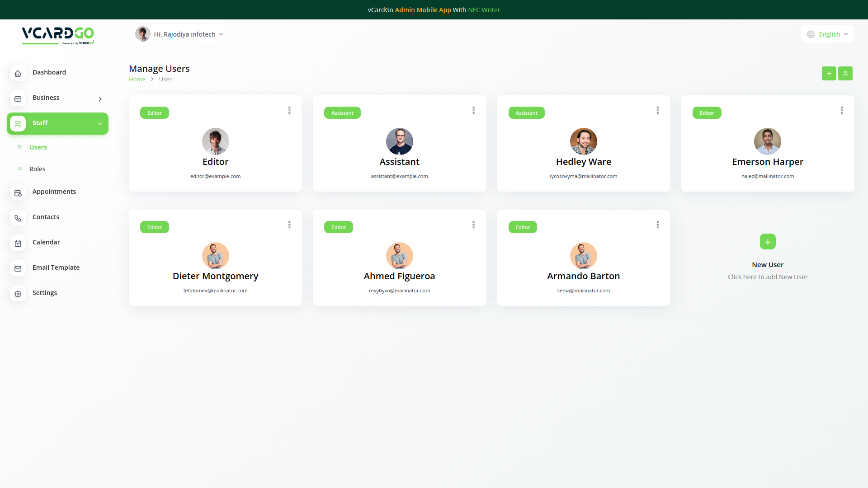Click the Contacts phone icon
Screen dimensions: 868x488
click(18, 218)
